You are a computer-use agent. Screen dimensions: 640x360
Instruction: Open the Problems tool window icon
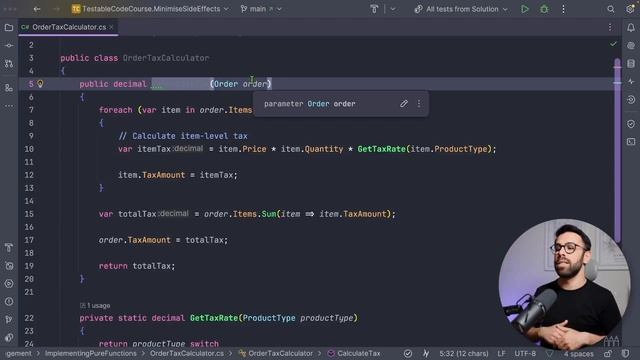pyautogui.click(x=9, y=301)
